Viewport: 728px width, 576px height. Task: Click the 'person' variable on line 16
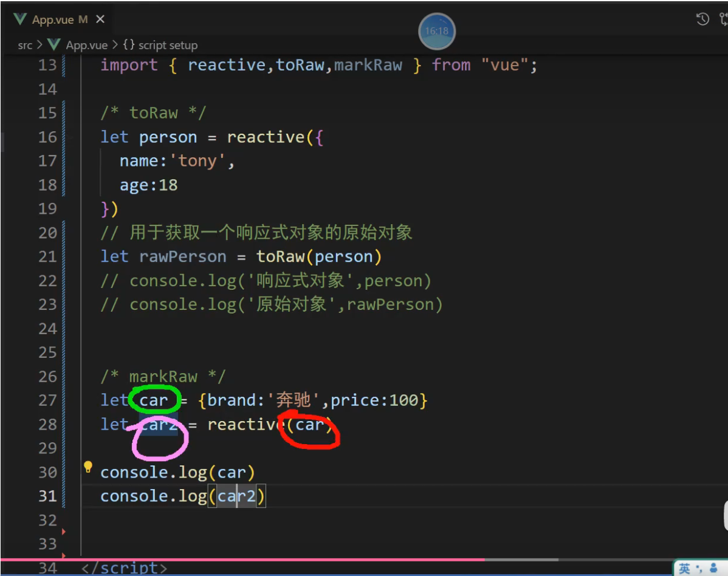(x=168, y=137)
